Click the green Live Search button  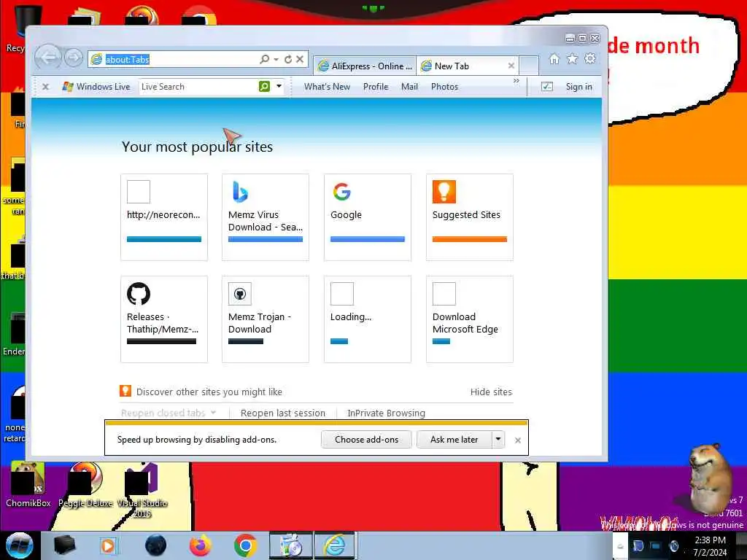coord(264,86)
